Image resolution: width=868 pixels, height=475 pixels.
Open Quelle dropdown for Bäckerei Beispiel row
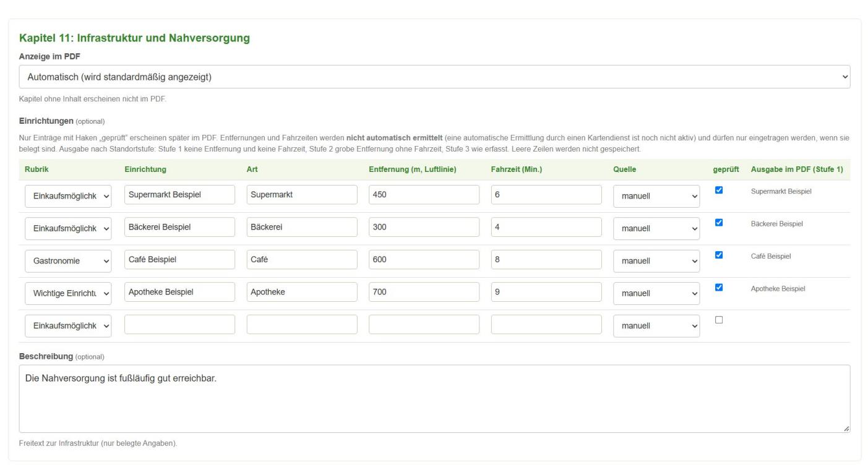point(656,228)
